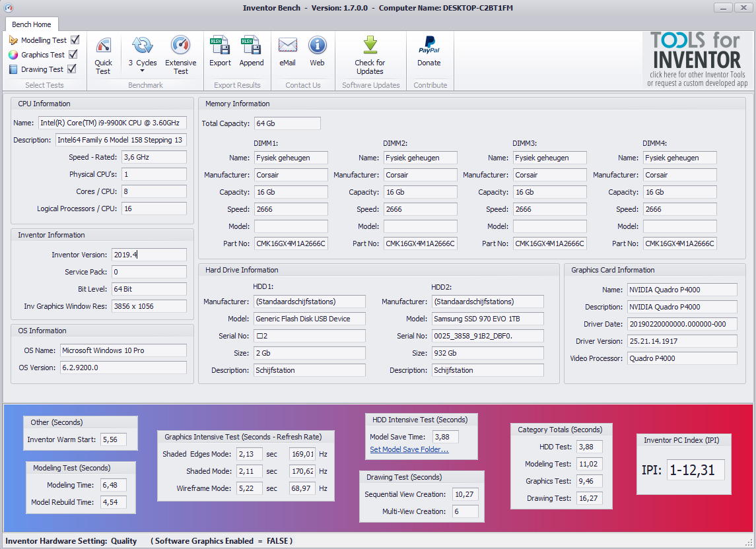Select the DIMM1 Part No field
Screen dimensions: 756x549
pos(291,243)
